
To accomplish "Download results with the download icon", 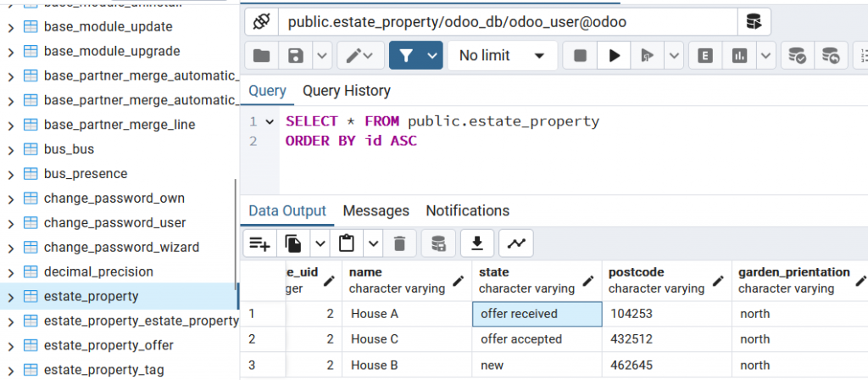I will [x=477, y=243].
